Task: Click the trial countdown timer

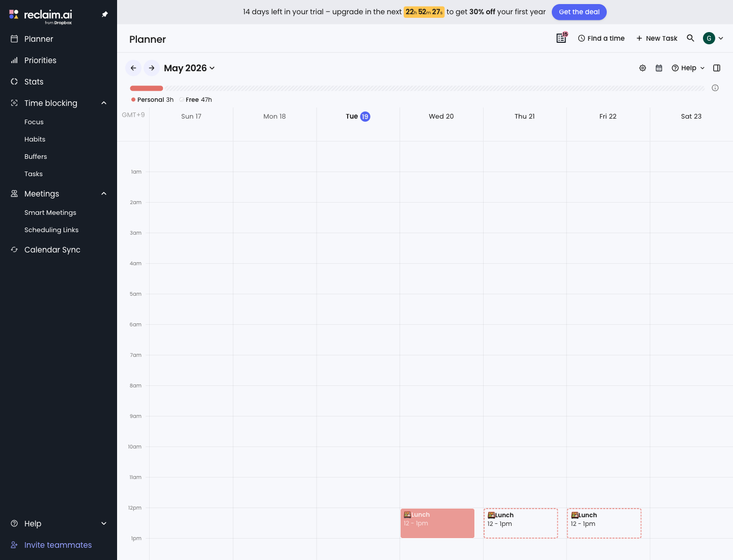Action: 424,12
